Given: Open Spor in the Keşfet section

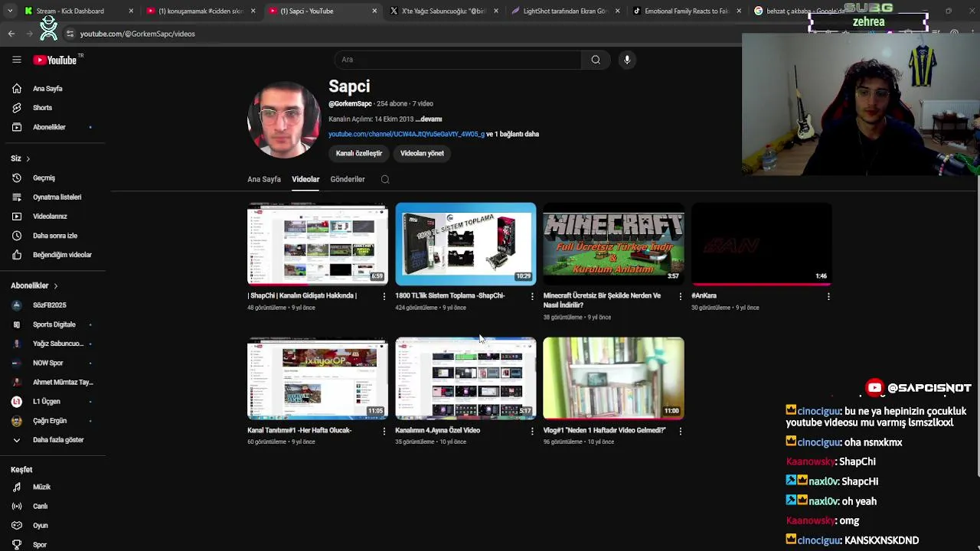Looking at the screenshot, I should (40, 545).
